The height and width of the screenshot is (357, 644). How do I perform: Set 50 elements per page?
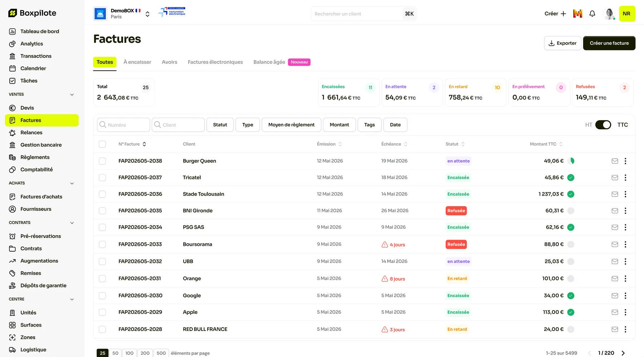115,353
